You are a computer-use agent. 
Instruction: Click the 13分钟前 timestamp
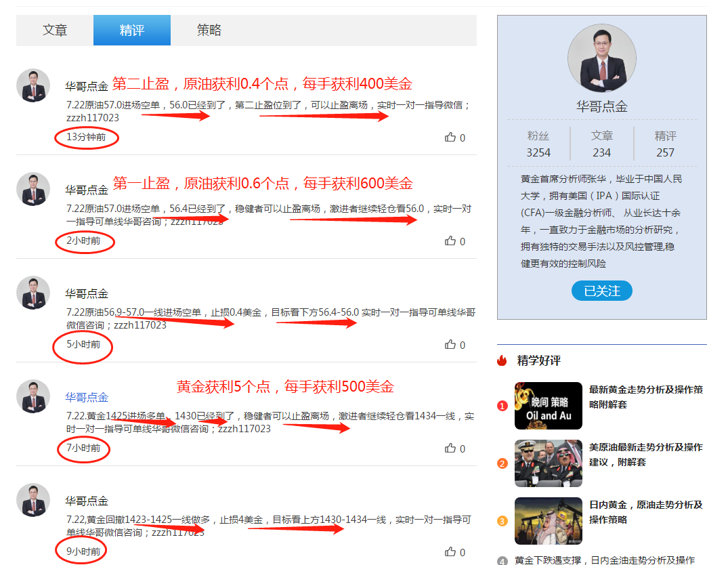tap(86, 137)
